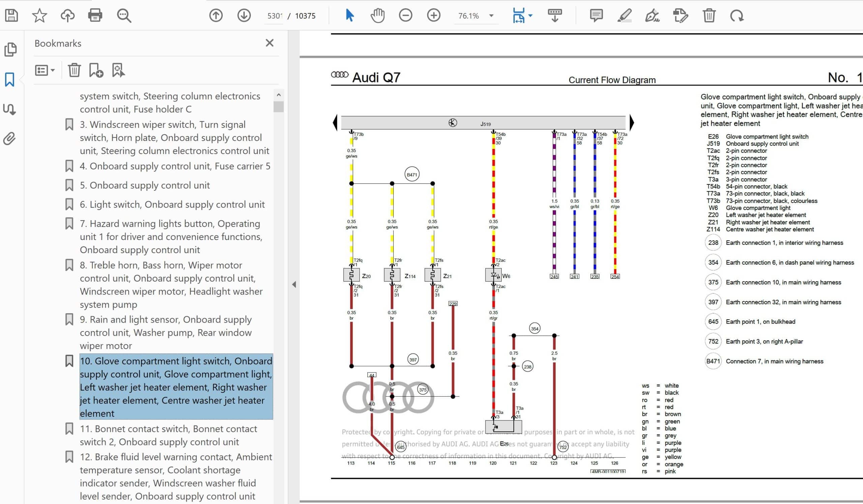The image size is (863, 504).
Task: Click the Print document icon
Action: [x=95, y=16]
